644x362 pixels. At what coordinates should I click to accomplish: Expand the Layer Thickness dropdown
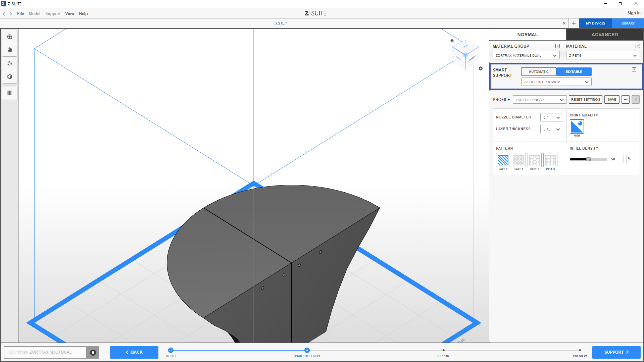[x=551, y=130]
